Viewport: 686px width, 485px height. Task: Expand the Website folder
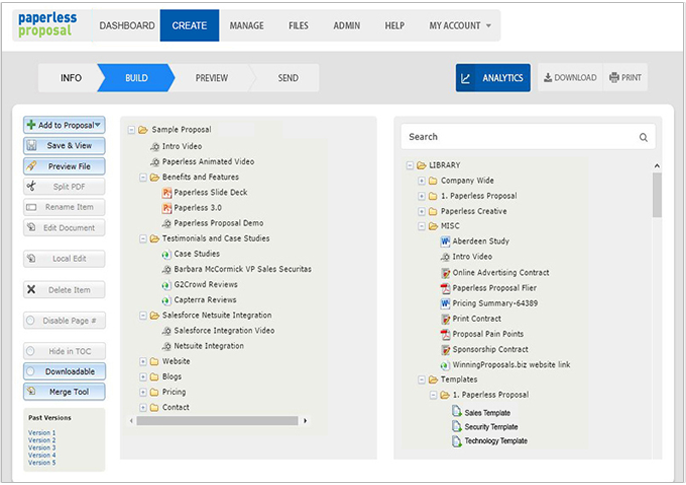(x=143, y=362)
